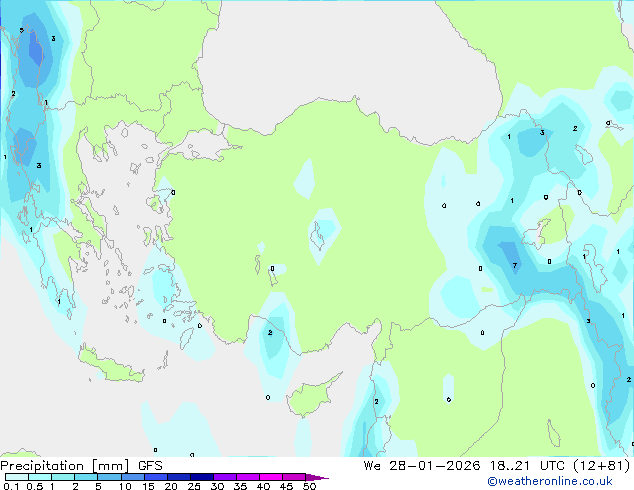
Task: Click the precipitation value '5' on the map
Action: (21, 30)
